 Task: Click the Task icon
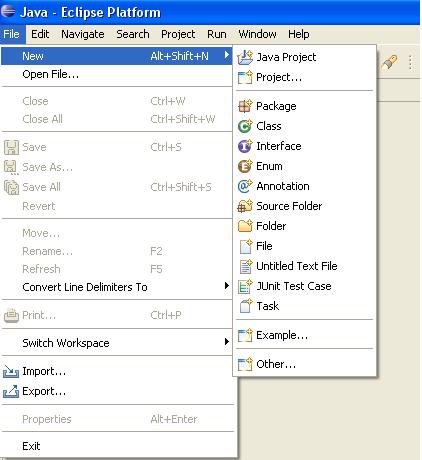tap(246, 306)
